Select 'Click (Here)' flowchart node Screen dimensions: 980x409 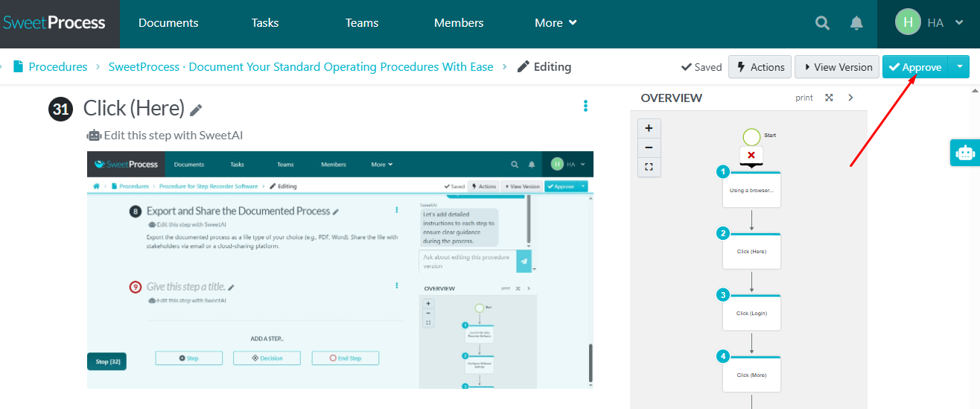751,251
